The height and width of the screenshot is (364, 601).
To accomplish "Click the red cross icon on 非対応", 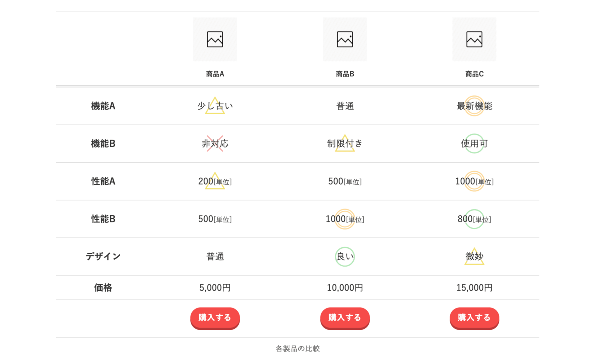I will [215, 144].
